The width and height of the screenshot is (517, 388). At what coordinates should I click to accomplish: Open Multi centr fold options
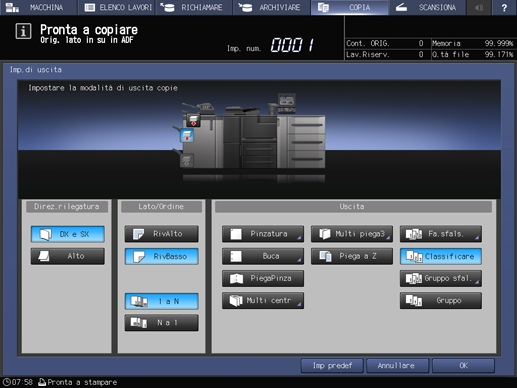263,301
